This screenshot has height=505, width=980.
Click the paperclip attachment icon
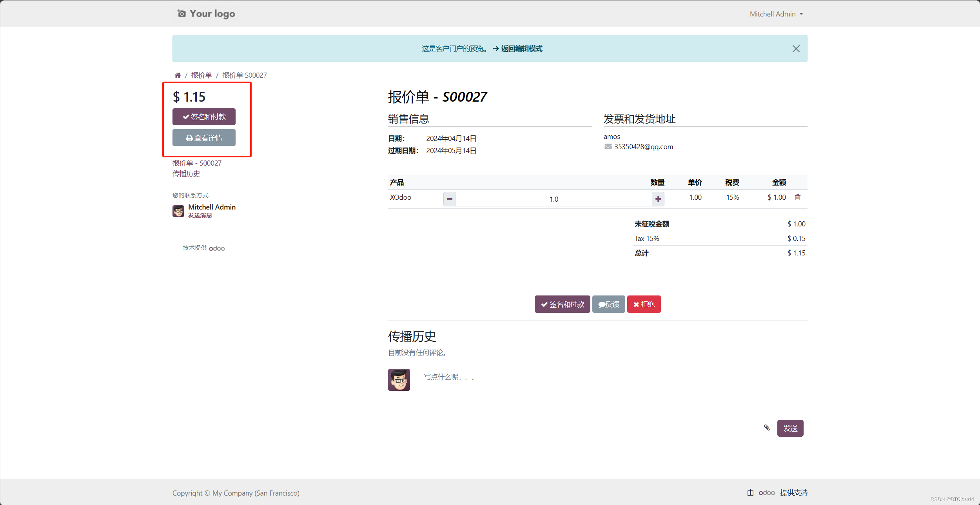767,428
